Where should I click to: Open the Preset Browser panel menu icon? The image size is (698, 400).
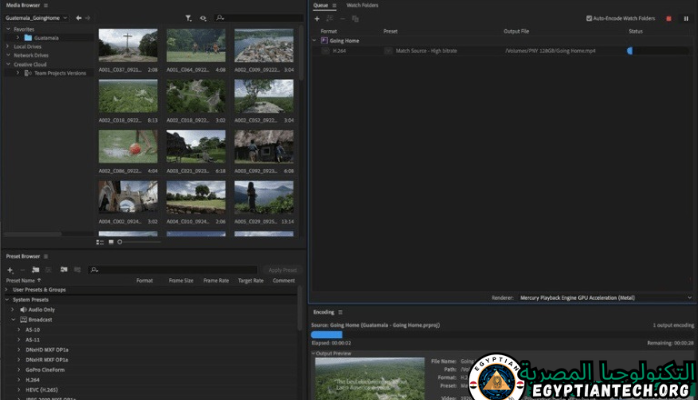coord(46,256)
